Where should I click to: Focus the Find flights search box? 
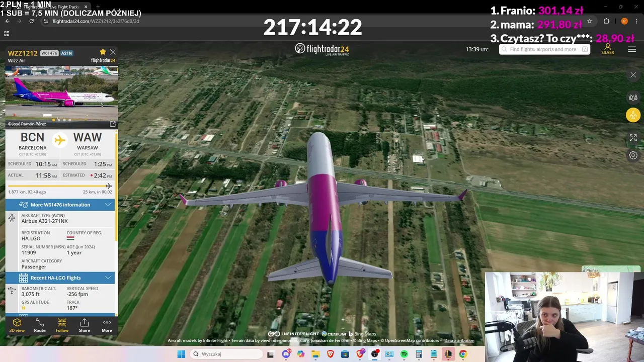pyautogui.click(x=544, y=49)
